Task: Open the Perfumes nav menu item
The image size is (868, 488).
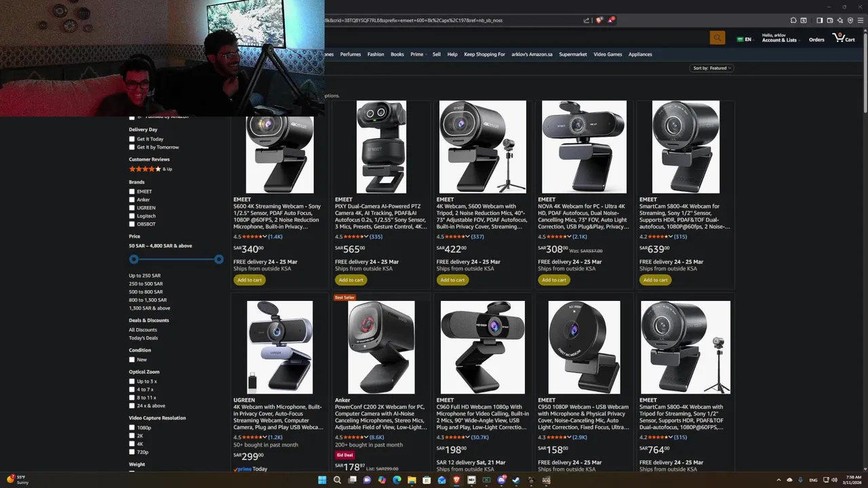Action: tap(351, 54)
